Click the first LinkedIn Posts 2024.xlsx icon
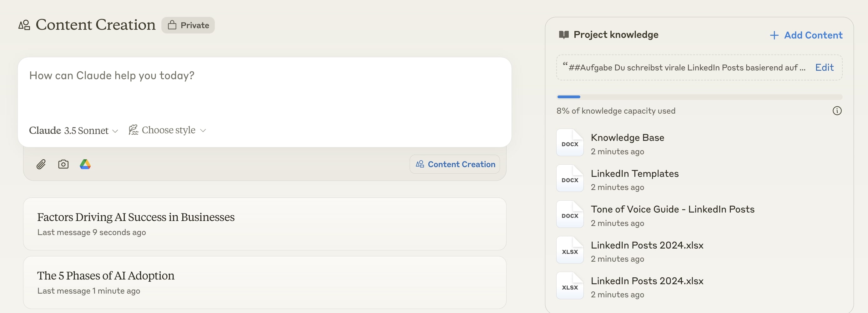 (x=570, y=250)
